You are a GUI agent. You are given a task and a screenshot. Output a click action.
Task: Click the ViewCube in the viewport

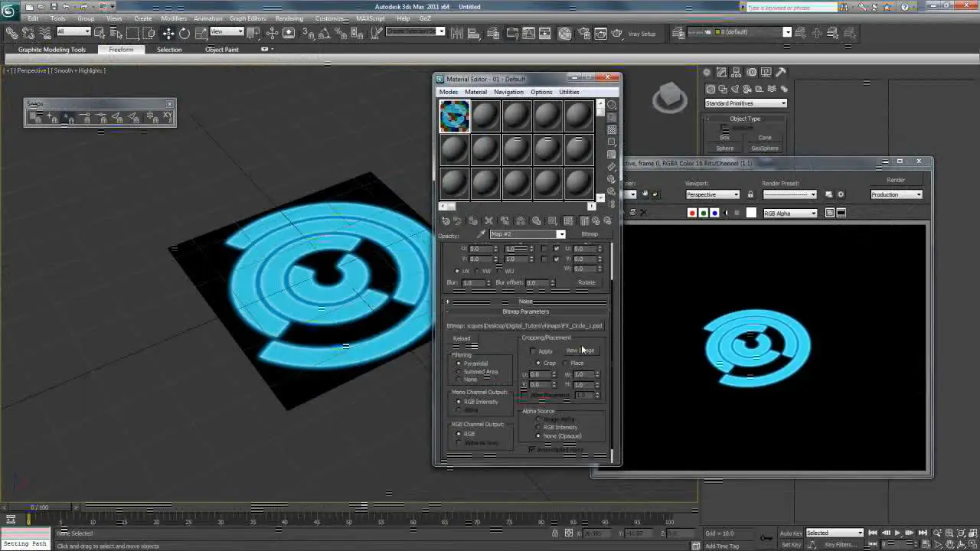point(671,98)
